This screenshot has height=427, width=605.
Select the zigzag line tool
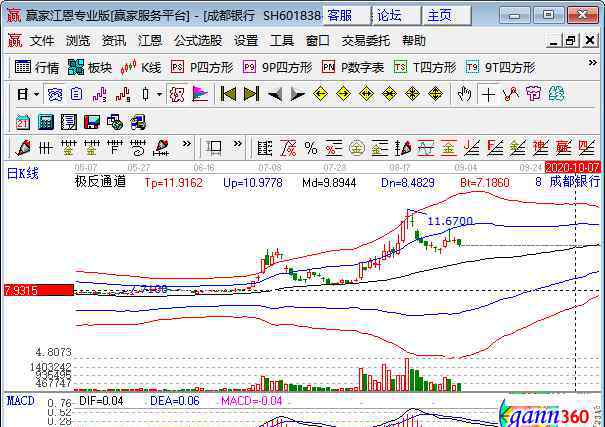pyautogui.click(x=511, y=94)
